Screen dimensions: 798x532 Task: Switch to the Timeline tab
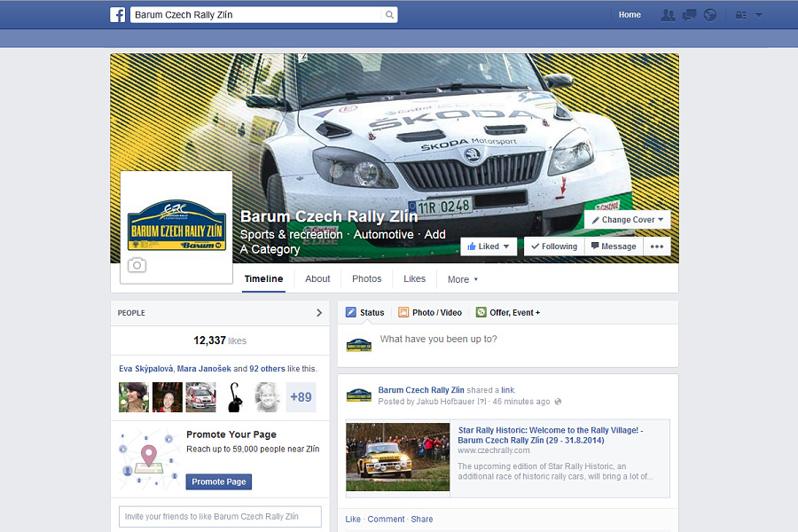point(263,279)
